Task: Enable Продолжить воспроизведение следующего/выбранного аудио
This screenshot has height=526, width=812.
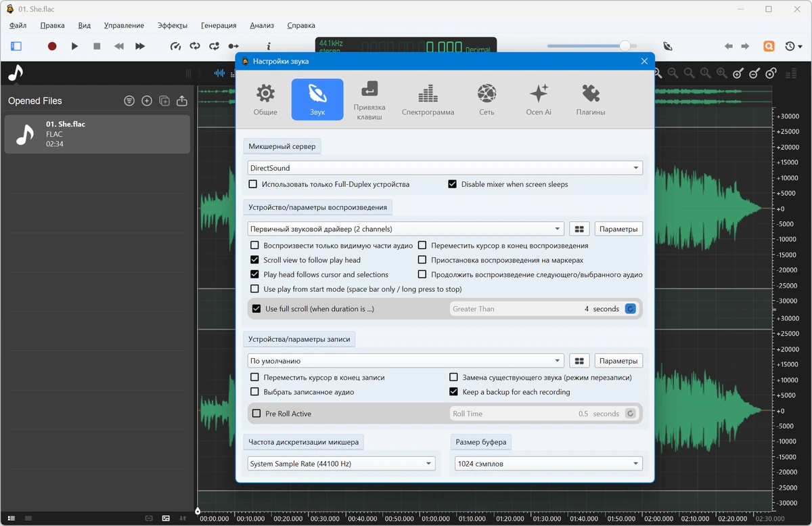Action: 422,275
